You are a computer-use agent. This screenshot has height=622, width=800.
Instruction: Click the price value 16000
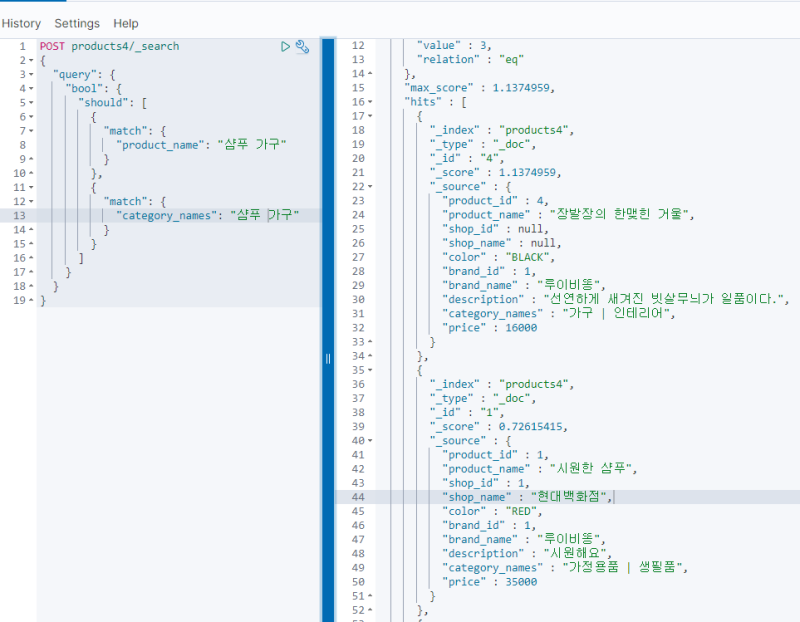pyautogui.click(x=521, y=328)
